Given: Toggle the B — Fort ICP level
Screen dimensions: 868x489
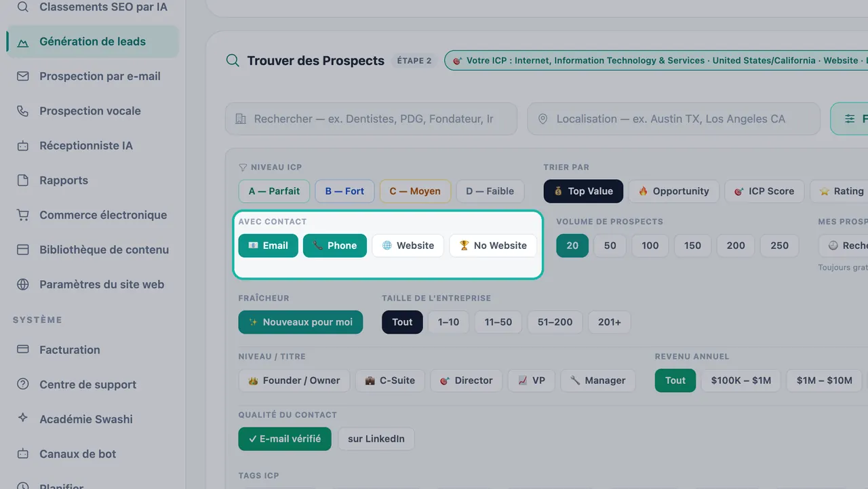Looking at the screenshot, I should (344, 191).
